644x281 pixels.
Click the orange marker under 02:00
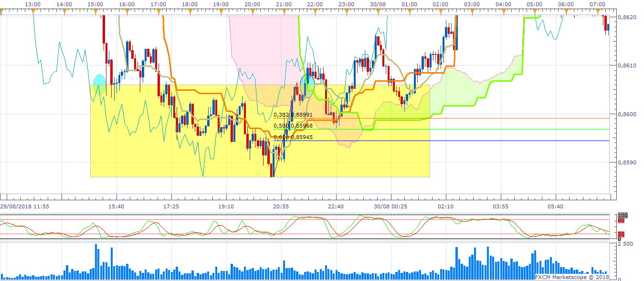click(x=440, y=11)
